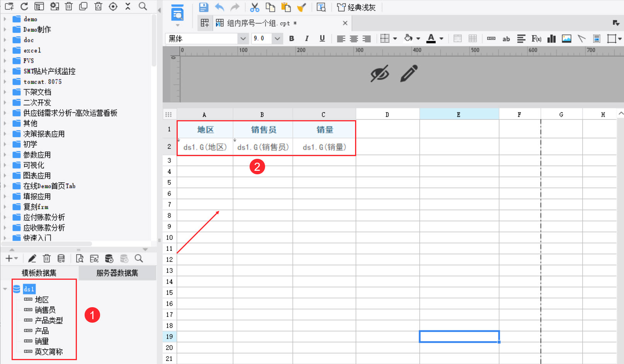Insert a slash line in the cell
Viewport: 624px width, 364px height.
coord(581,39)
